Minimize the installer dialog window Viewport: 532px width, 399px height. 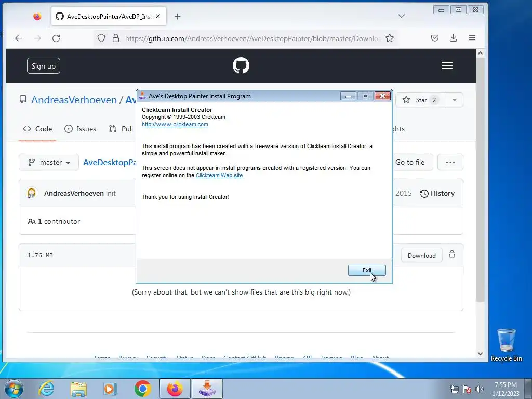pyautogui.click(x=348, y=96)
